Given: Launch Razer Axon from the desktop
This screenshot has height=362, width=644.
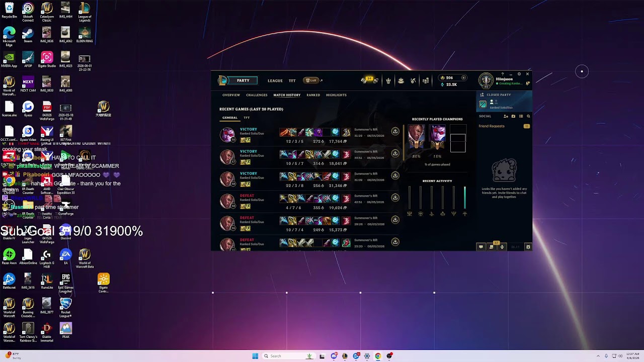Looking at the screenshot, I should click(9, 257).
